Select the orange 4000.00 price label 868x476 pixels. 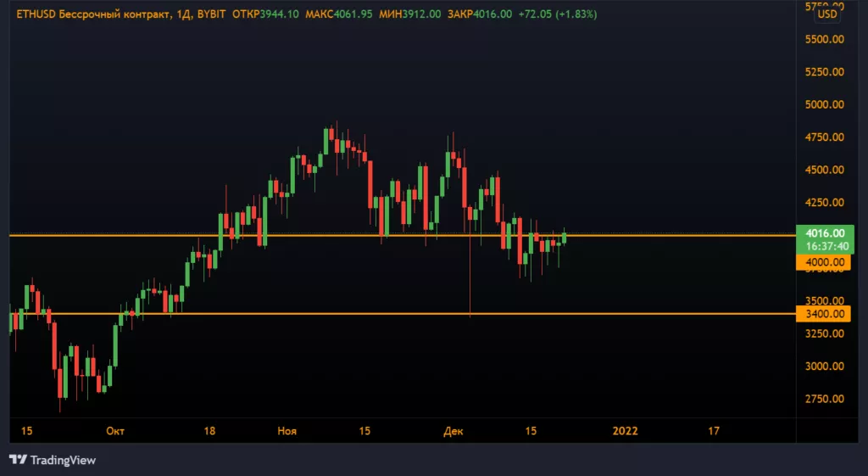(x=824, y=263)
